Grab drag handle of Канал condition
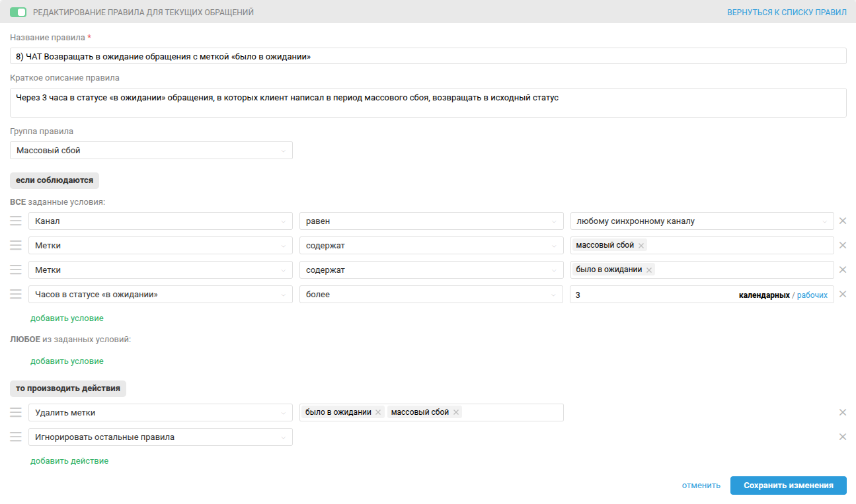The width and height of the screenshot is (856, 504). [16, 221]
